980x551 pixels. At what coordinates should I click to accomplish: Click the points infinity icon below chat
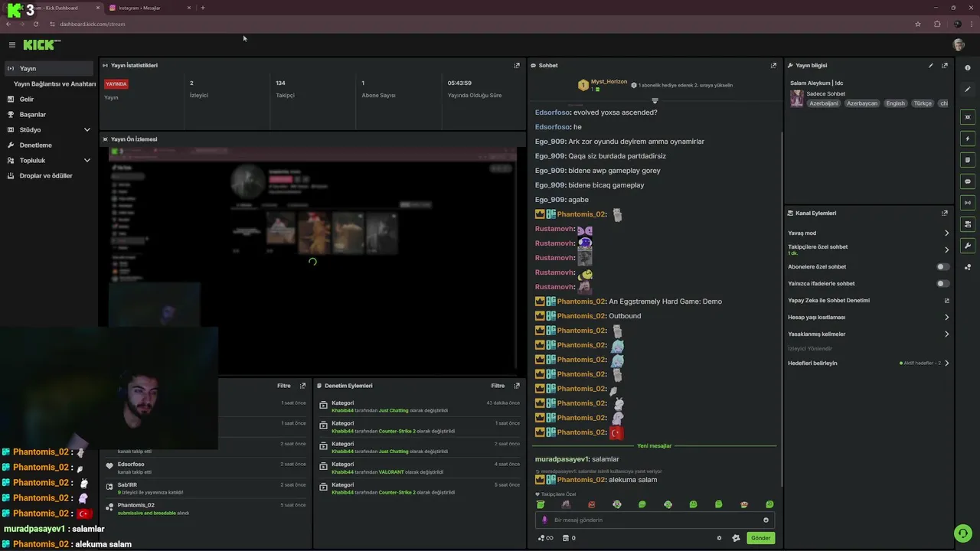tap(545, 538)
